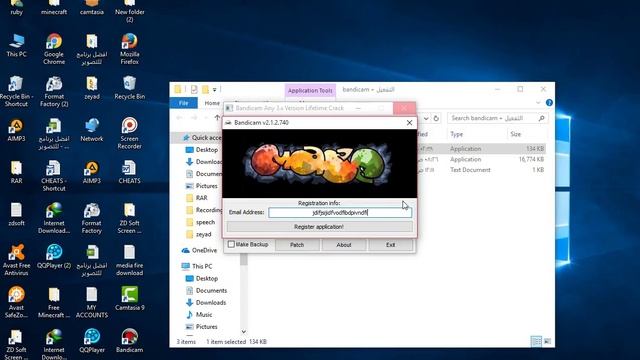Launch Screen Recorder desktop icon
Viewport: 640px width, 360px height.
tap(129, 133)
